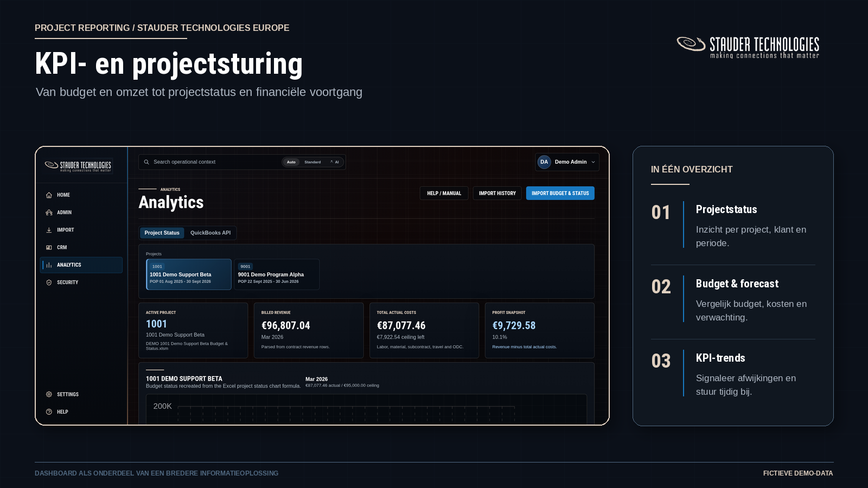Click the Total Actual Costs €87,077.46 value
Image resolution: width=868 pixels, height=488 pixels.
401,325
